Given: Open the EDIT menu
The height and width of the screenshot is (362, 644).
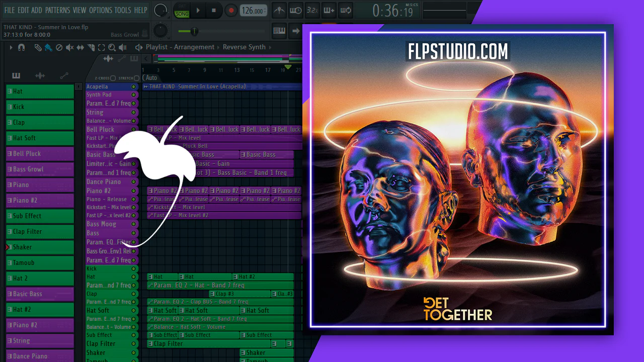Looking at the screenshot, I should (x=23, y=10).
